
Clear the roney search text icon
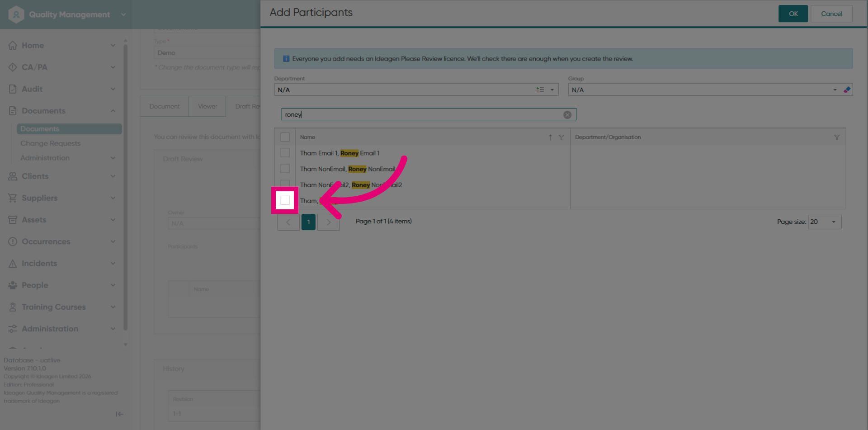567,115
